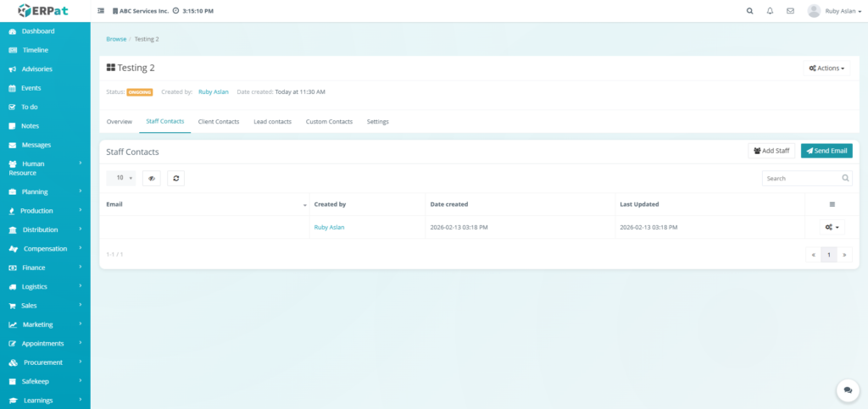
Task: Open the Ruby Aslan link in table row
Action: (329, 227)
